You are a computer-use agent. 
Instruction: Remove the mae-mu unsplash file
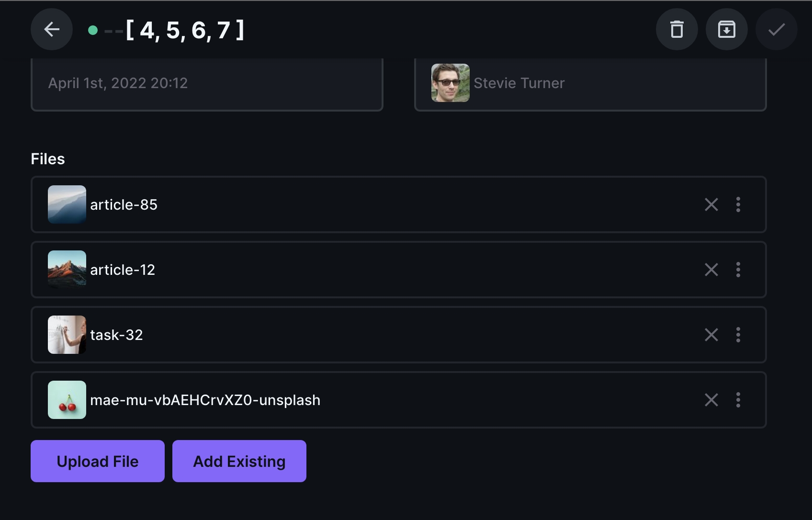click(x=711, y=400)
